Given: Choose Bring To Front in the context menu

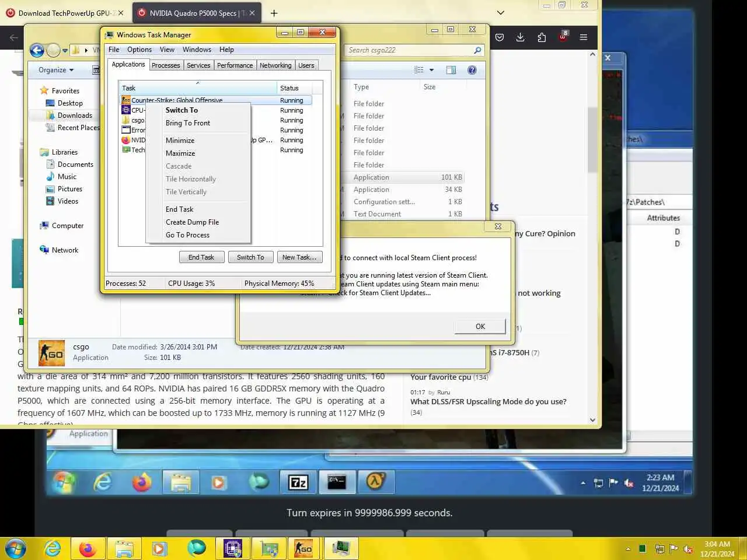Looking at the screenshot, I should [198, 123].
